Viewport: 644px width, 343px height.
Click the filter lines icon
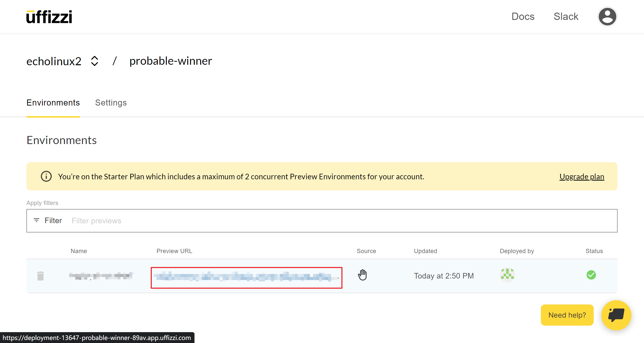pos(36,220)
